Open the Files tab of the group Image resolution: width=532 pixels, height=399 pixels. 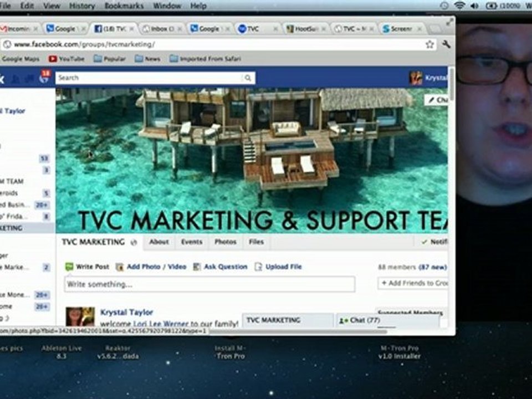click(x=256, y=242)
